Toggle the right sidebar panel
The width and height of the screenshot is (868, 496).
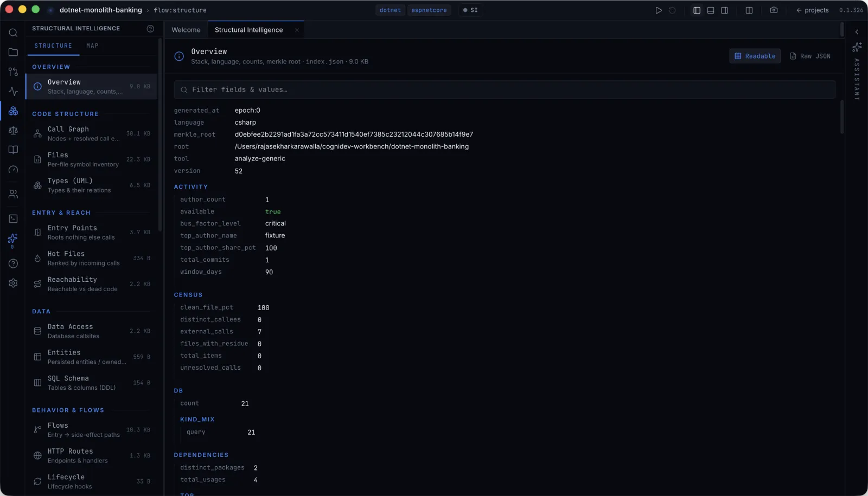pyautogui.click(x=724, y=10)
